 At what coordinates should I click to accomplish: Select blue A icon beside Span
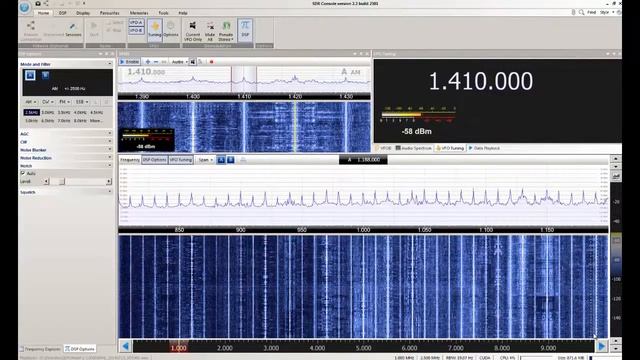point(221,160)
